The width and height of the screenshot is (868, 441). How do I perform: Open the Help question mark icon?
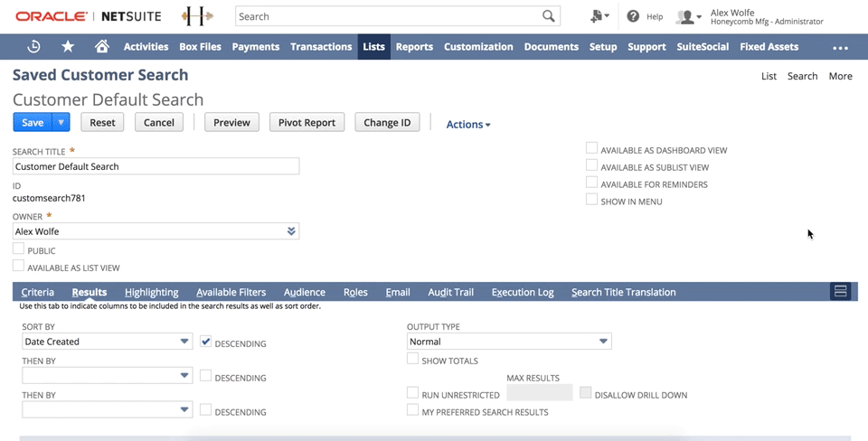633,16
